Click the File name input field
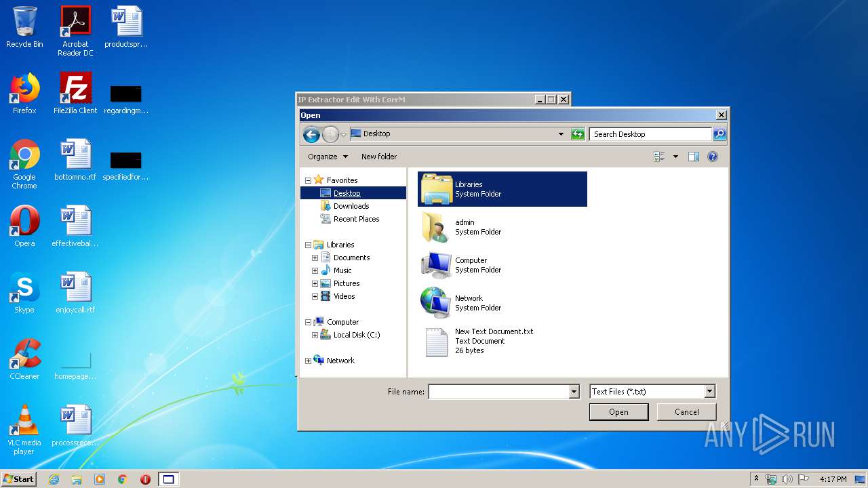The width and height of the screenshot is (868, 488). (498, 392)
